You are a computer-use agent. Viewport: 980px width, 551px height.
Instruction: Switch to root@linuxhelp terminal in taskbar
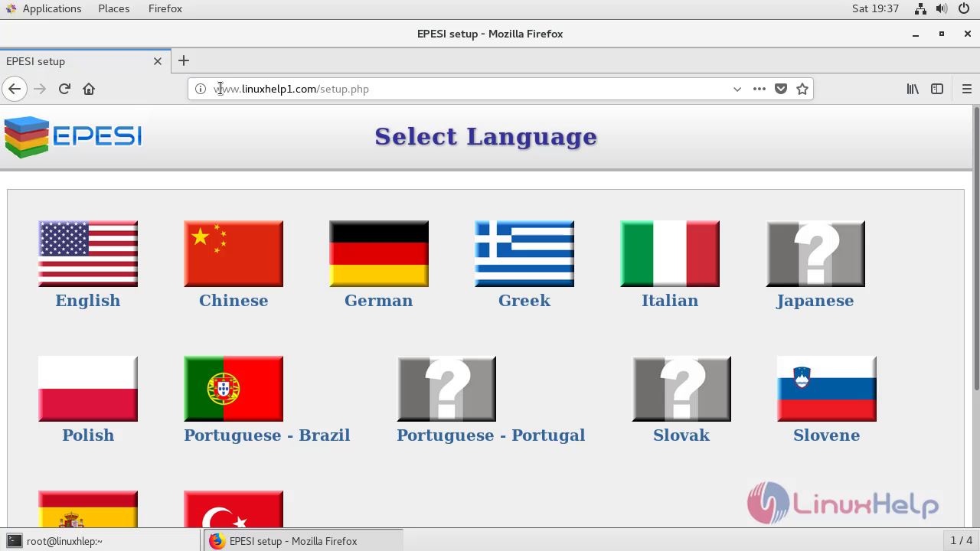pyautogui.click(x=100, y=540)
